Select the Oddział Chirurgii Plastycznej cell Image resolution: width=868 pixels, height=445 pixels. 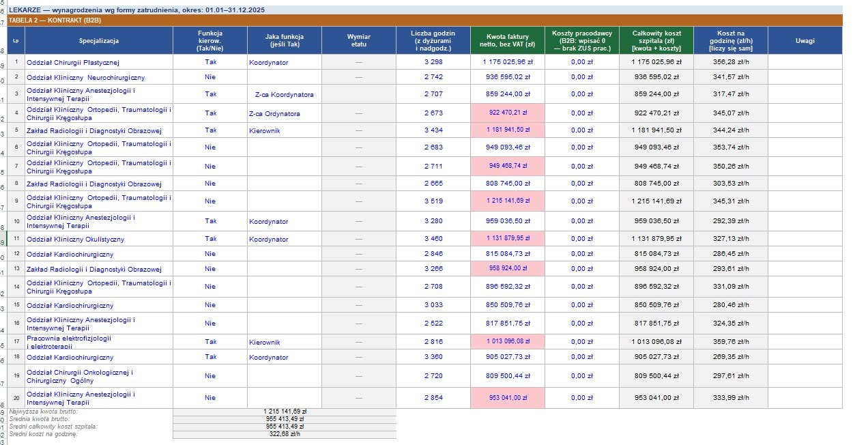(99, 62)
